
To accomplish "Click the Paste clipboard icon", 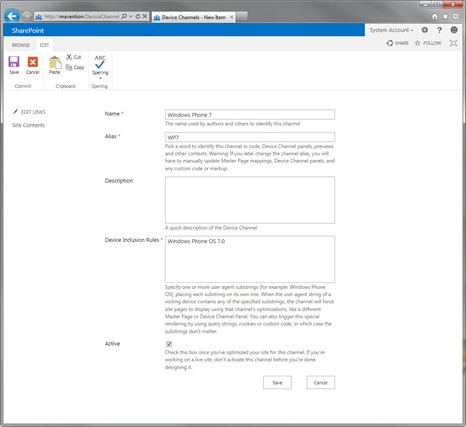I will (x=55, y=62).
